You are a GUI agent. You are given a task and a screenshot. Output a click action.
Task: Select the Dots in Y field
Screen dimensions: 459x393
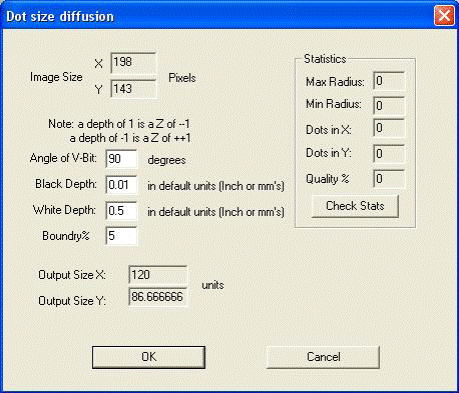click(389, 154)
